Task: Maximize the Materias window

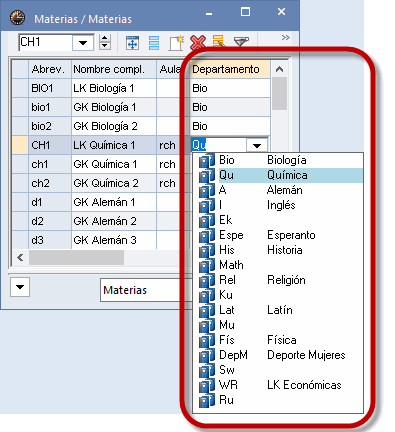Action: click(x=245, y=12)
